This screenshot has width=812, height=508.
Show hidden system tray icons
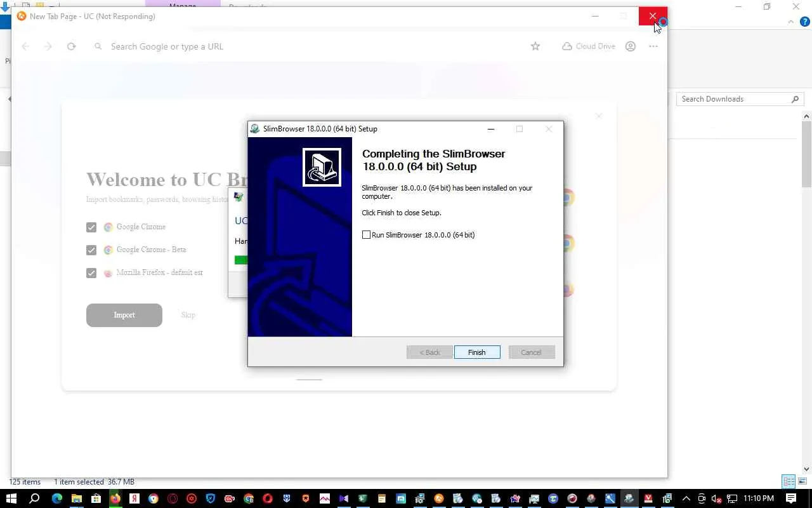click(x=686, y=498)
